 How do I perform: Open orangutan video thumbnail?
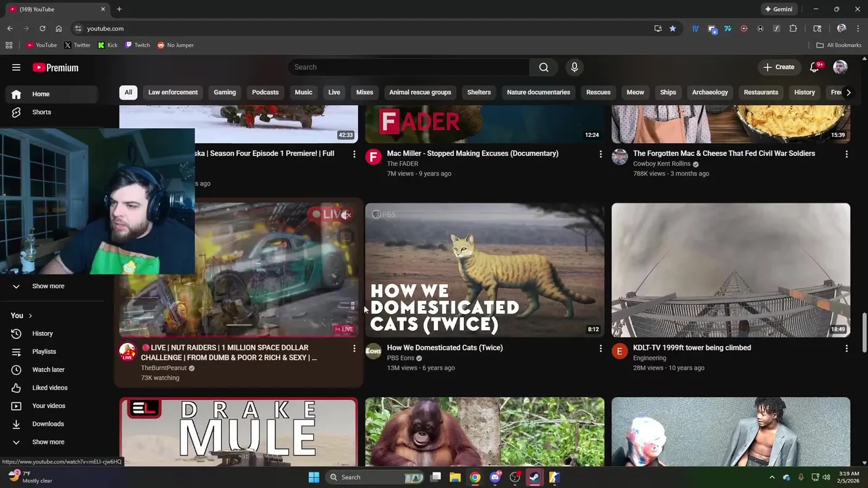(485, 431)
